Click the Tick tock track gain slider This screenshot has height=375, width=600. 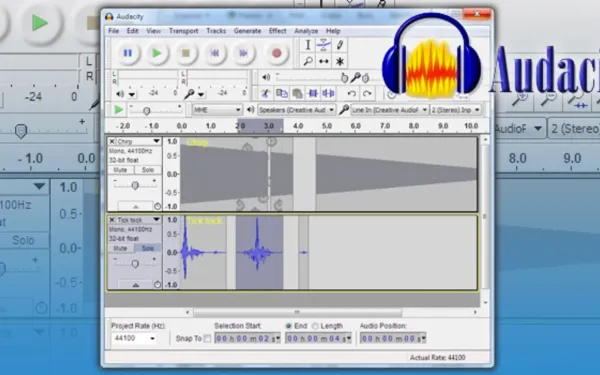coord(135,264)
